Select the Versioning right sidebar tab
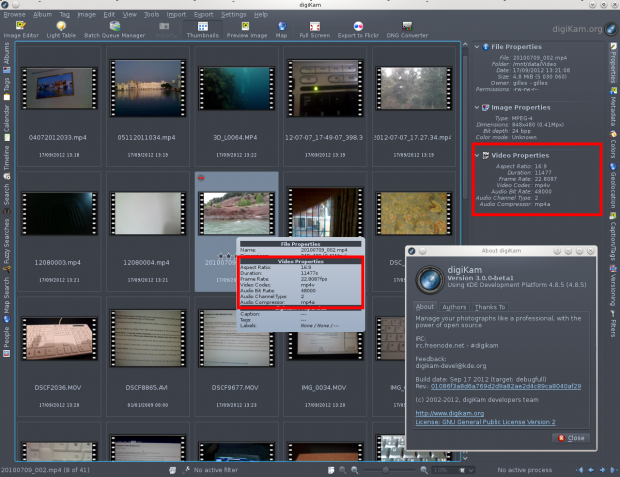 [613, 286]
